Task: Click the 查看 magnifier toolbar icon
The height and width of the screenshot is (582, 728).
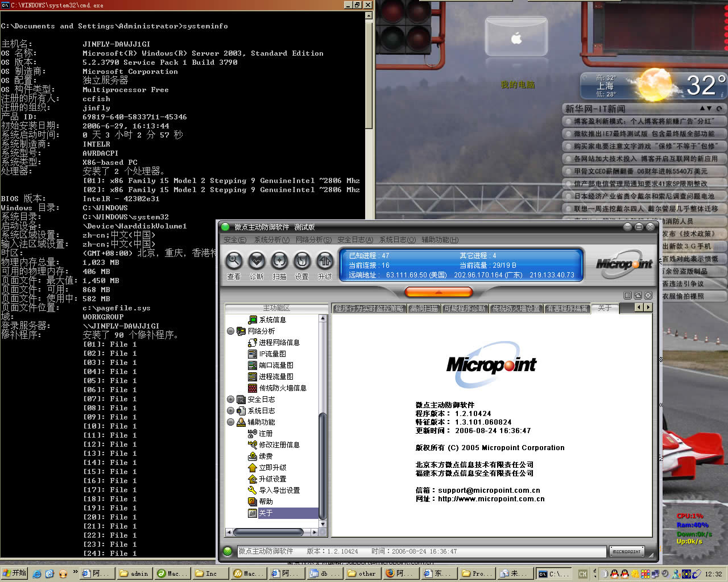Action: click(234, 261)
